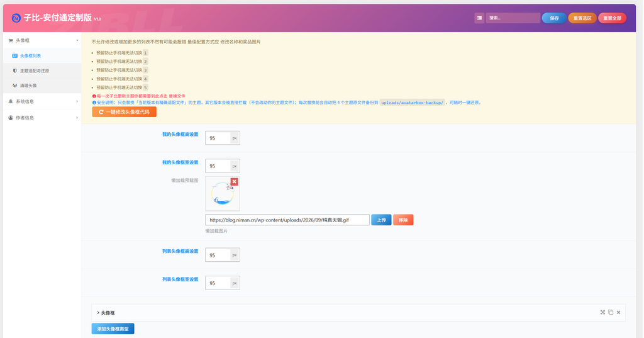Image resolution: width=644 pixels, height=338 pixels.
Task: Click the shopping cart icon of 头像框 menu
Action: [11, 41]
